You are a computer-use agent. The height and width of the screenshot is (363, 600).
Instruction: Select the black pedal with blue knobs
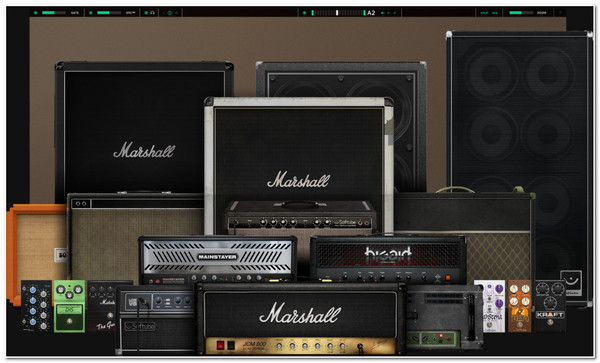click(x=36, y=306)
